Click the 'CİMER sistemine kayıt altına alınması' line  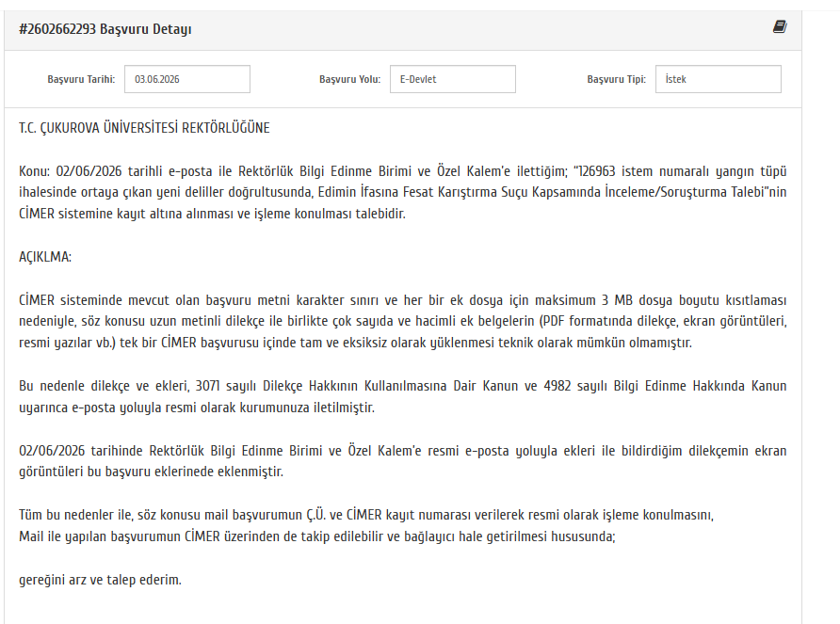click(x=212, y=214)
